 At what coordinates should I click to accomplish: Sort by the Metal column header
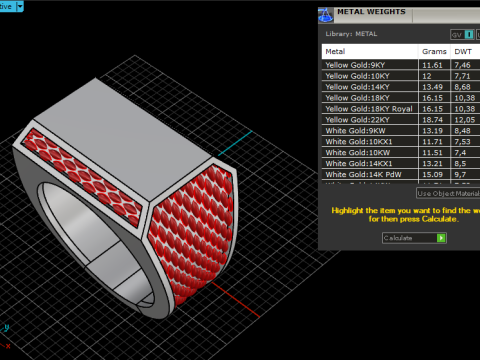(370, 52)
